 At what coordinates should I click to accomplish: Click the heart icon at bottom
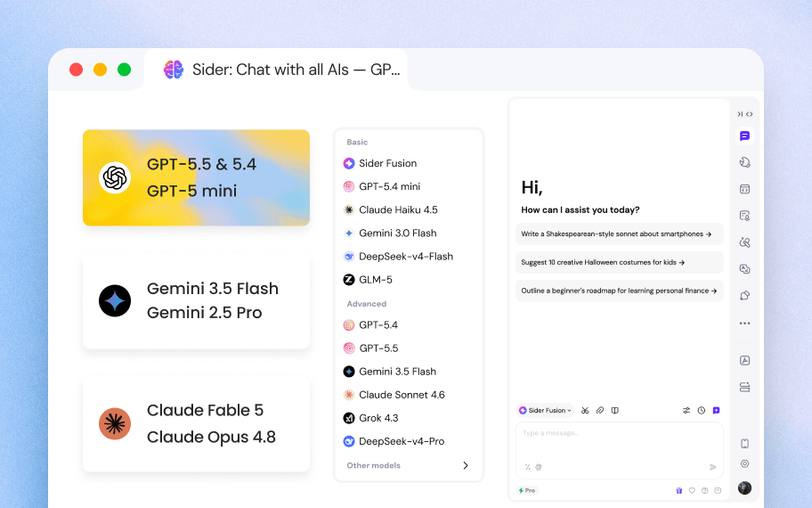point(692,490)
